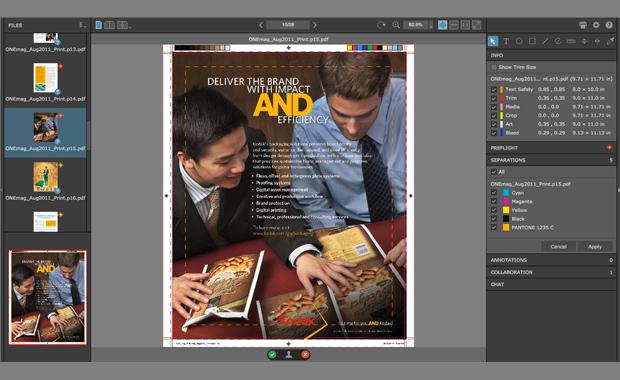
Task: Open settings with the gear icon
Action: [x=596, y=25]
